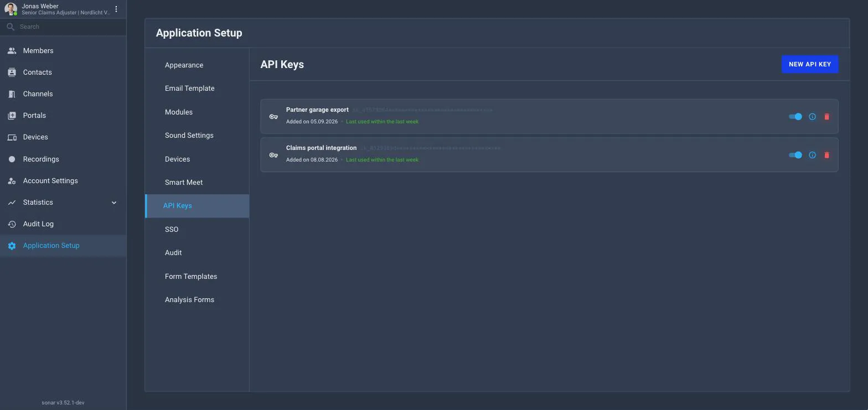Image resolution: width=868 pixels, height=410 pixels.
Task: Open the three-dot menu beside Jonas Weber
Action: tap(116, 9)
